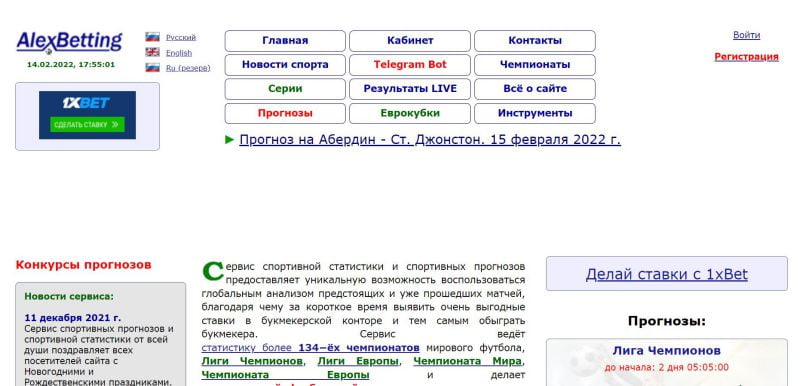Open the 1XBET banner image
The width and height of the screenshot is (803, 386).
(88, 115)
